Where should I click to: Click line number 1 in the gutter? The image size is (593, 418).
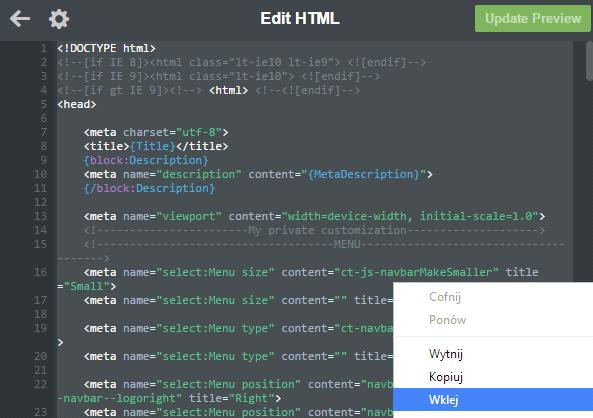pos(44,48)
